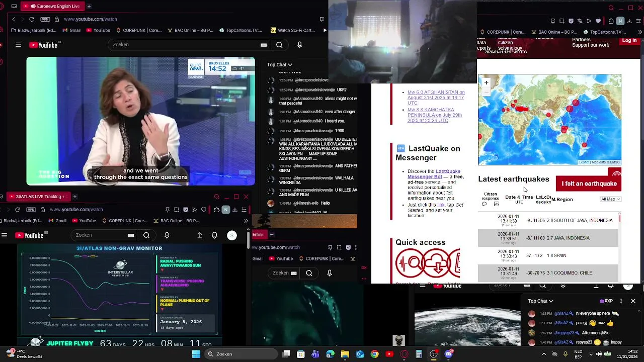The width and height of the screenshot is (644, 362).
Task: Open the S account avatar in 3I/ATLAS window
Action: pos(232,235)
